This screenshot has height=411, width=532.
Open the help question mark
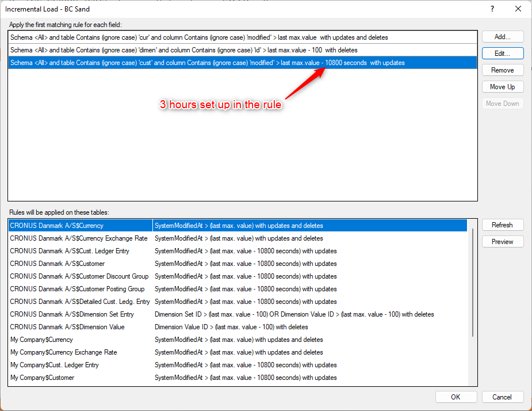coord(492,9)
